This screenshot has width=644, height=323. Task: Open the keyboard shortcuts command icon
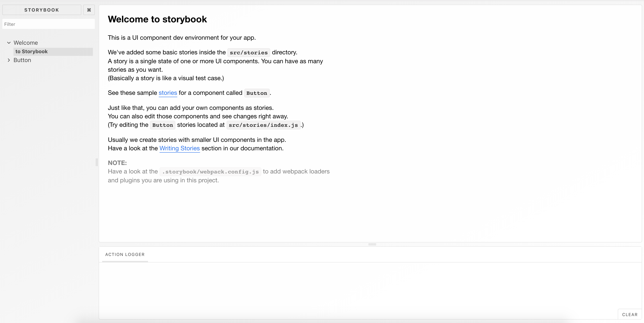click(89, 10)
